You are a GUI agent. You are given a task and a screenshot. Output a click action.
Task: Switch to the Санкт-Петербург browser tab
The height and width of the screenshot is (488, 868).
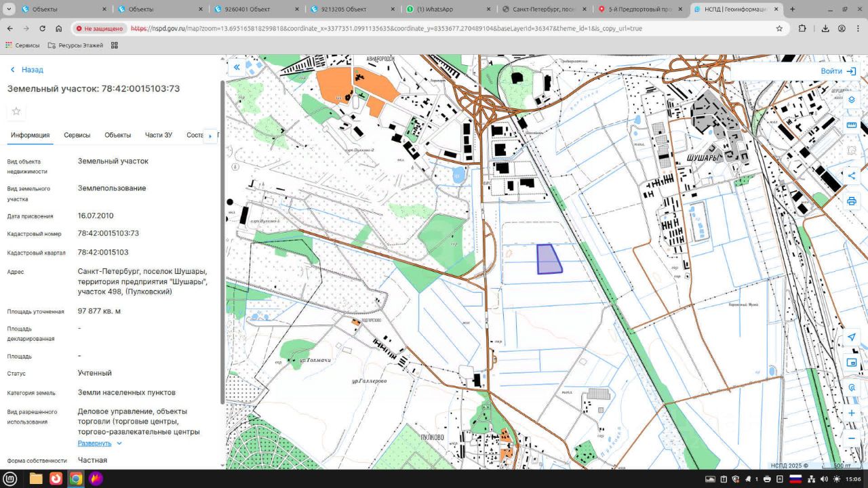coord(544,9)
